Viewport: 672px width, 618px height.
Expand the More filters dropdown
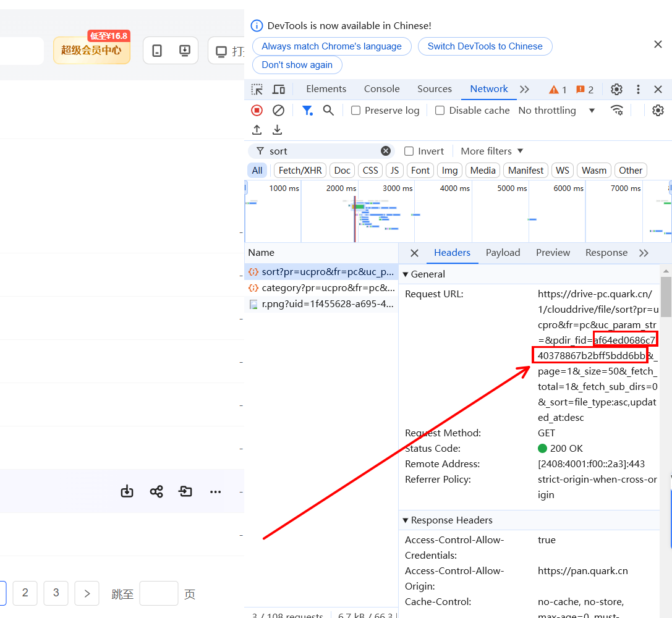click(x=492, y=151)
